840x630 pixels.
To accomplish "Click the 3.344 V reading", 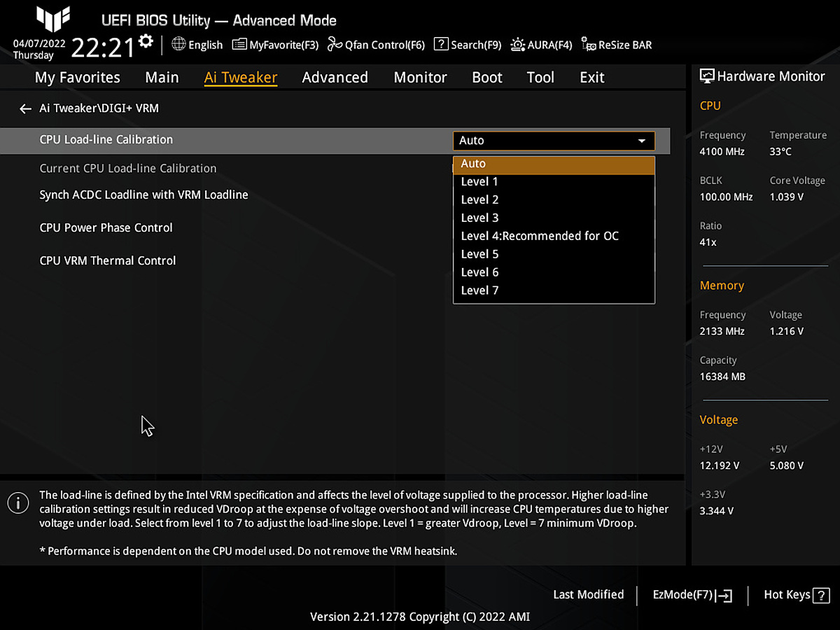I will (717, 511).
